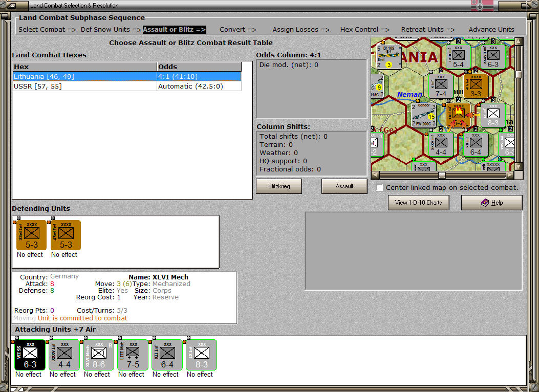This screenshot has height=392, width=539.
Task: Click the Total shifts (net): 0 line
Action: pyautogui.click(x=293, y=137)
